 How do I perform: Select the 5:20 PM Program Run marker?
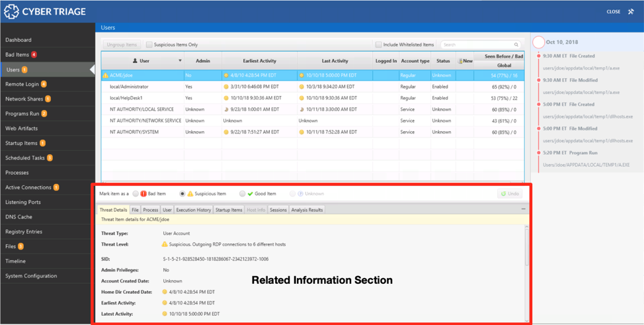point(538,153)
